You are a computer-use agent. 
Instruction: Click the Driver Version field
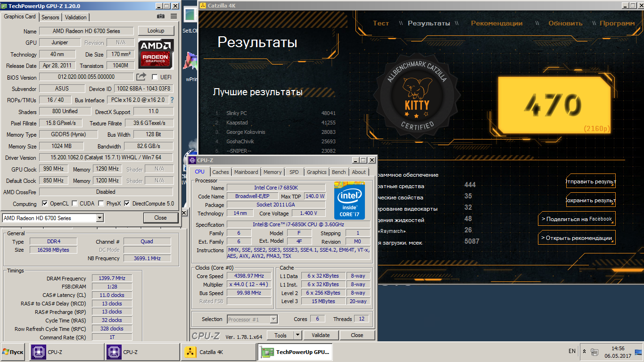tap(106, 157)
